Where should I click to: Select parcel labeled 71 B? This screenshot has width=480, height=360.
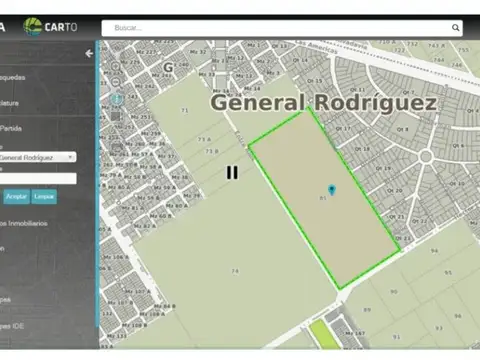point(212,151)
